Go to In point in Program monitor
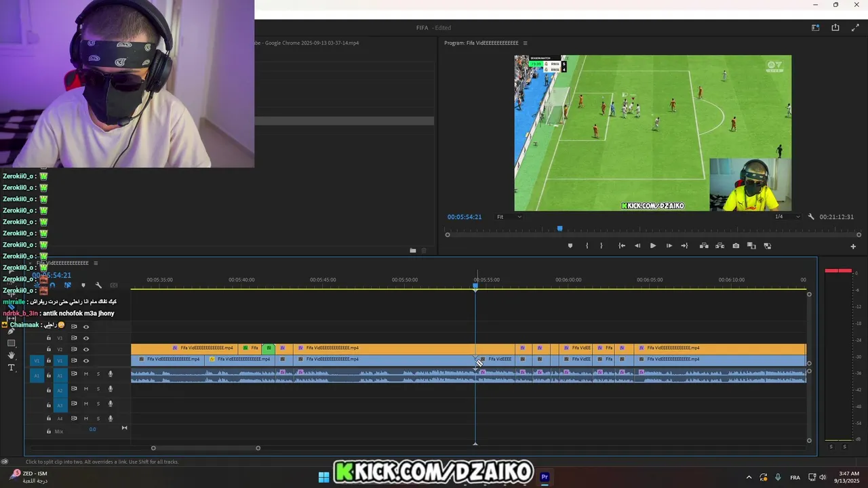The width and height of the screenshot is (868, 488). tap(622, 246)
